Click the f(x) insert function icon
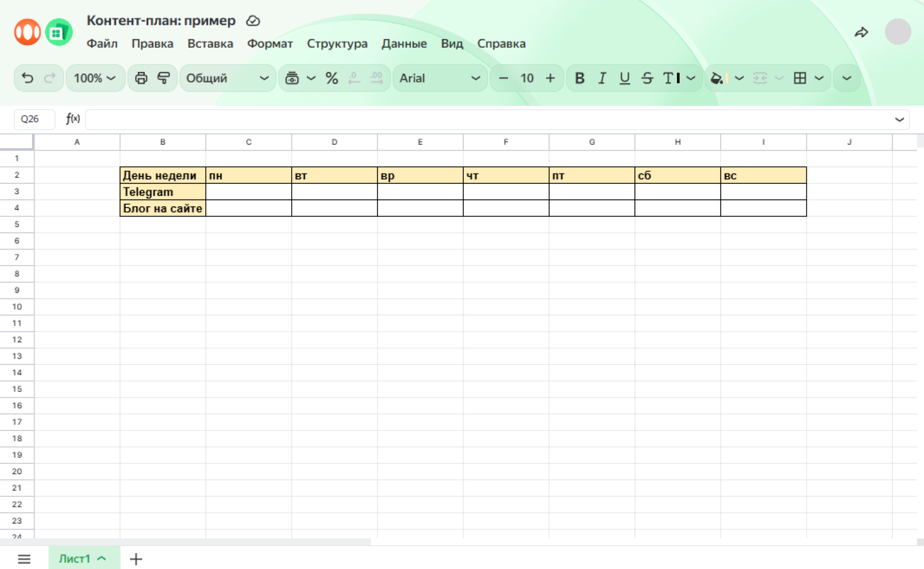The height and width of the screenshot is (569, 924). [x=72, y=119]
